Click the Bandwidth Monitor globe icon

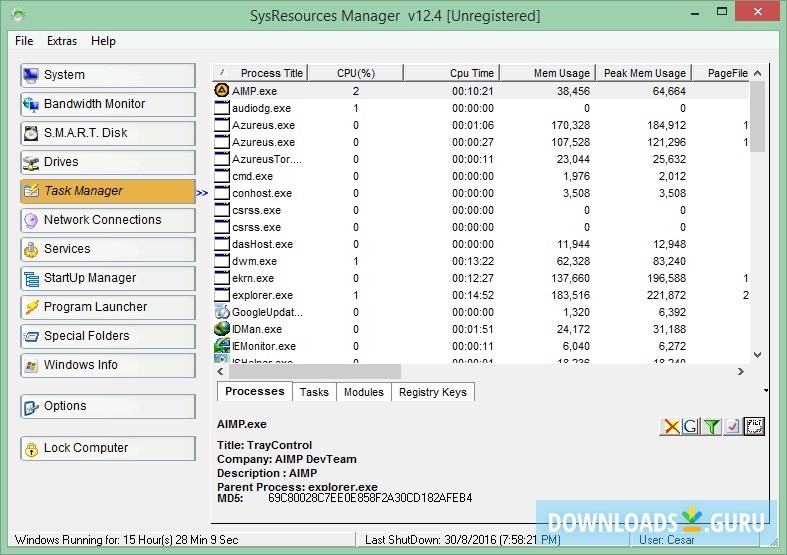click(x=31, y=104)
